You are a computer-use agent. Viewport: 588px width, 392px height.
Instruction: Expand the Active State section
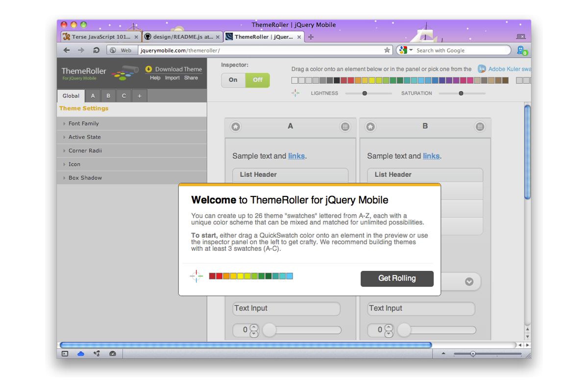(132, 137)
